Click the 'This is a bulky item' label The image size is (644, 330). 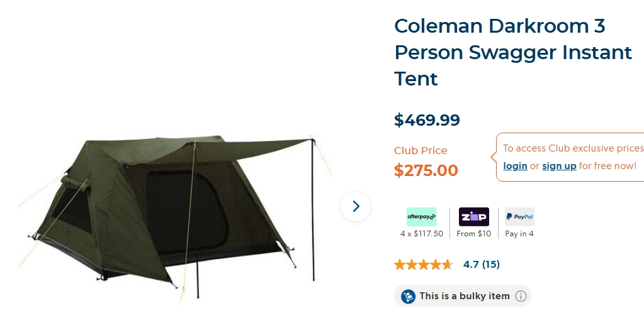click(x=465, y=296)
